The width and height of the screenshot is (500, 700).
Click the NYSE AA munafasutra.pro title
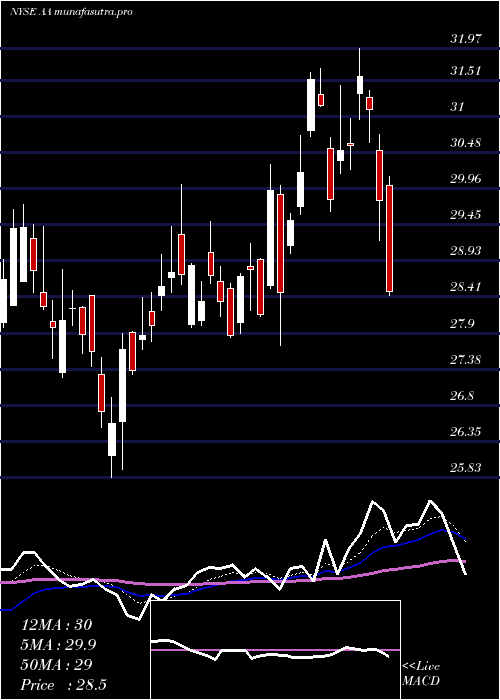click(71, 12)
